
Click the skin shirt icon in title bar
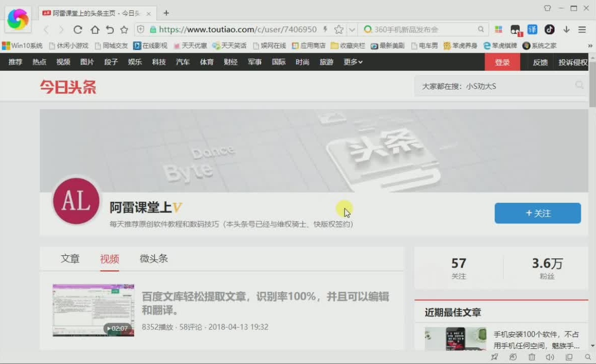pyautogui.click(x=547, y=8)
